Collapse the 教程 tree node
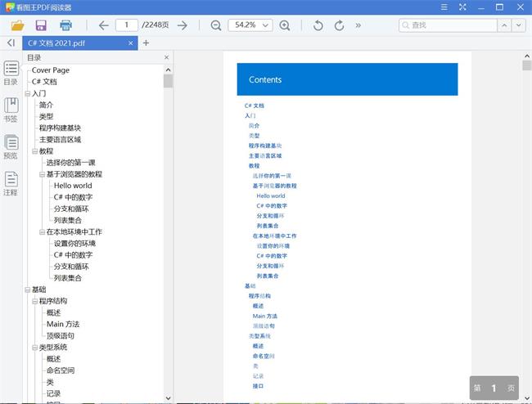 pos(35,151)
